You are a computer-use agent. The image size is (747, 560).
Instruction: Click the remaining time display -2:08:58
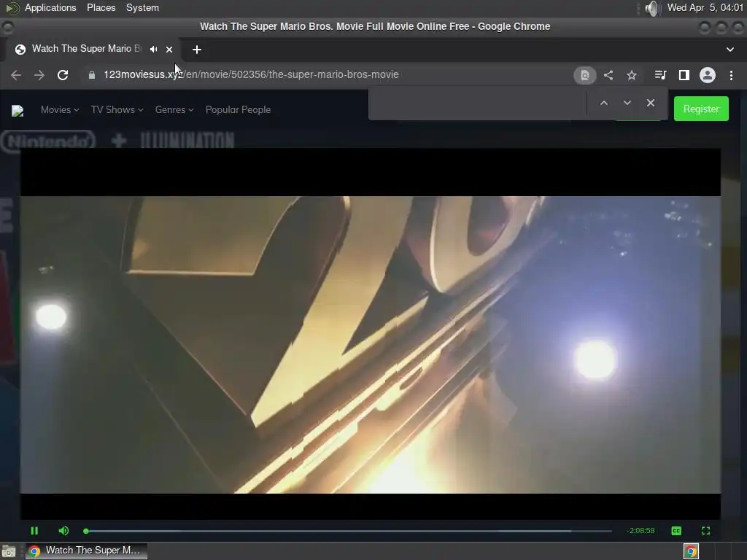click(x=640, y=531)
